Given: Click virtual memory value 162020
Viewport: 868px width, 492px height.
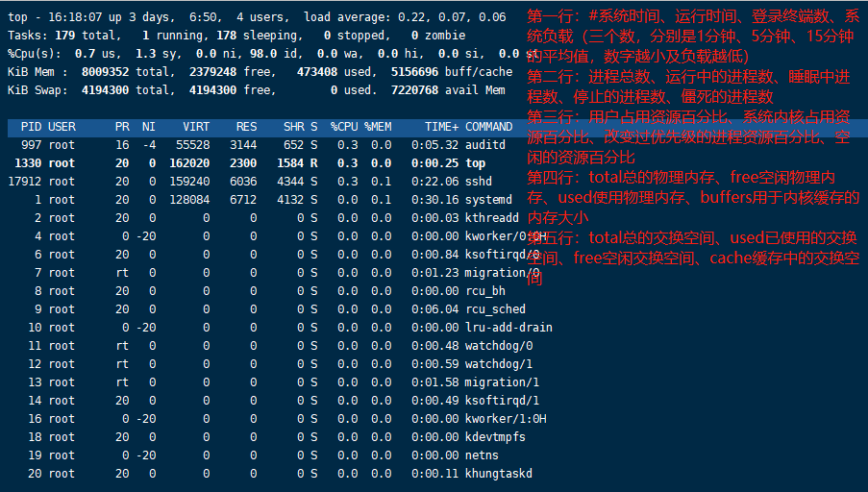Looking at the screenshot, I should 189,163.
